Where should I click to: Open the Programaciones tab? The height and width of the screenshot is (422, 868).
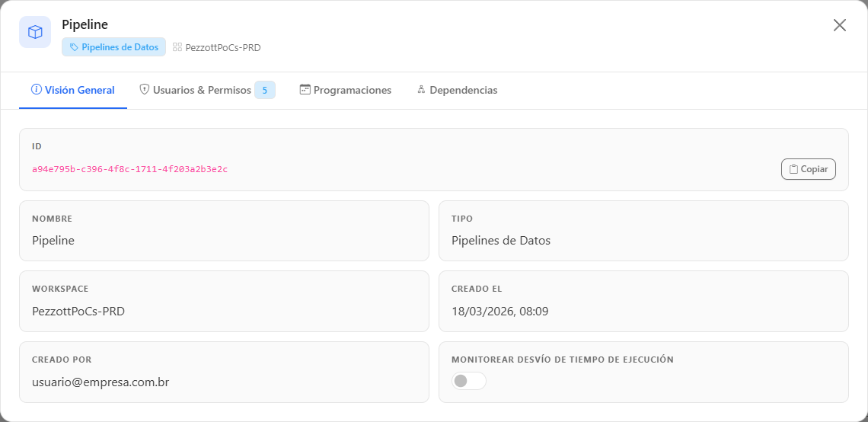[346, 90]
